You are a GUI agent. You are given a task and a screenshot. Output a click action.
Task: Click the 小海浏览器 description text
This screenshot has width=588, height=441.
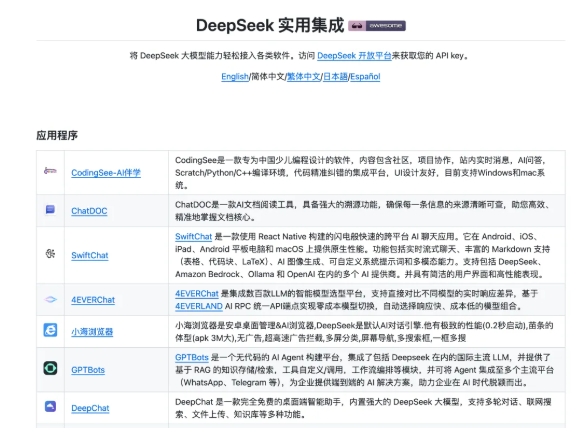(x=364, y=332)
